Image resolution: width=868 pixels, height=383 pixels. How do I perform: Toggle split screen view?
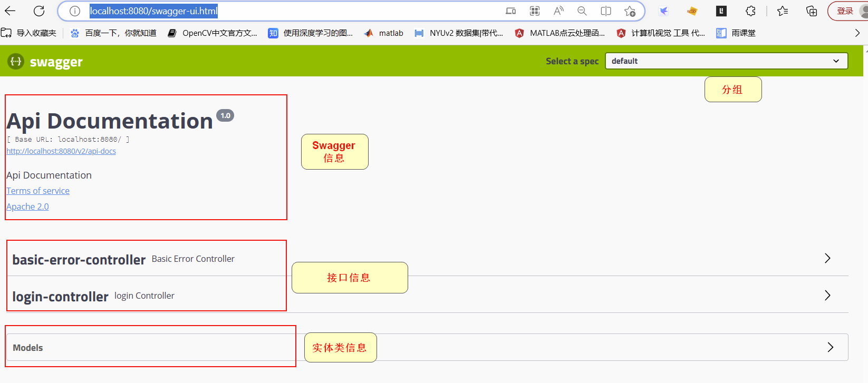pos(606,11)
